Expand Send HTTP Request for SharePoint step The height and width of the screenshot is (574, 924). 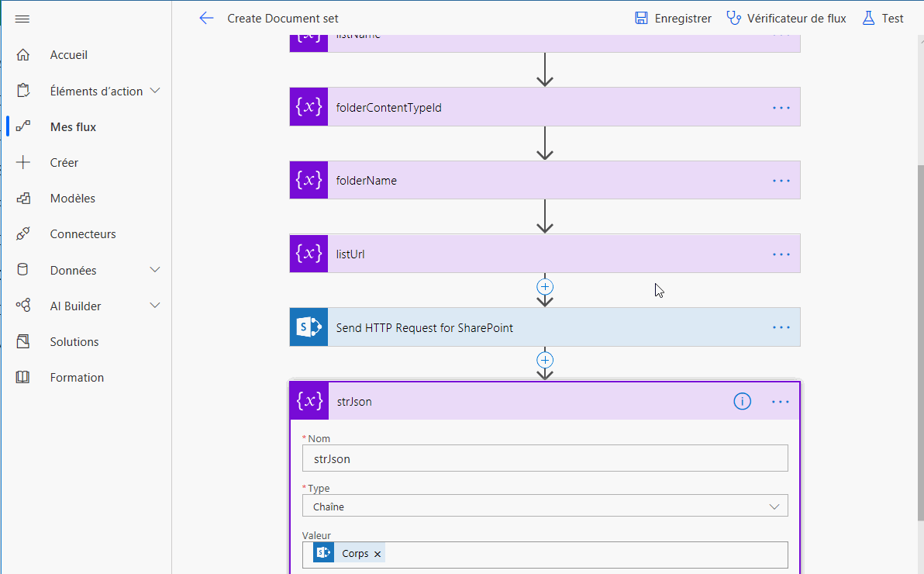(545, 327)
